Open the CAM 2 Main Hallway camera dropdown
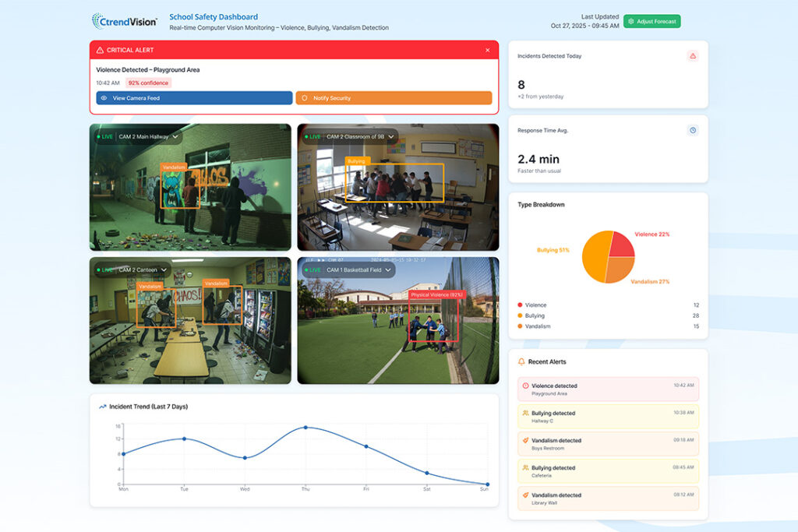Image resolution: width=798 pixels, height=532 pixels. coord(175,135)
